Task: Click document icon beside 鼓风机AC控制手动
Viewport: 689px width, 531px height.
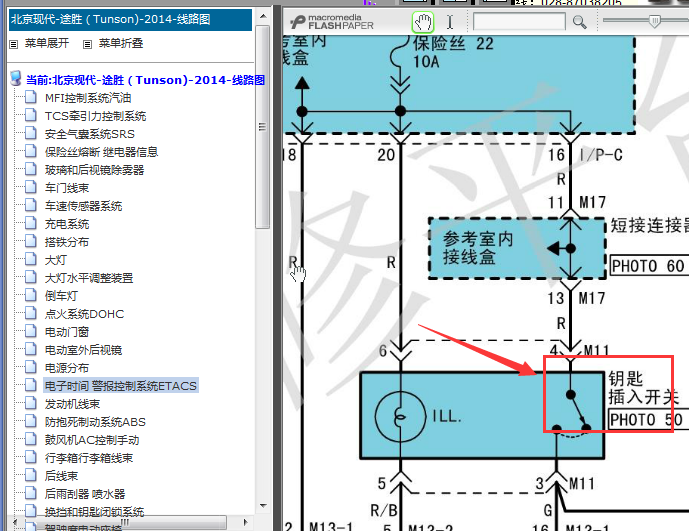Action: (31, 439)
